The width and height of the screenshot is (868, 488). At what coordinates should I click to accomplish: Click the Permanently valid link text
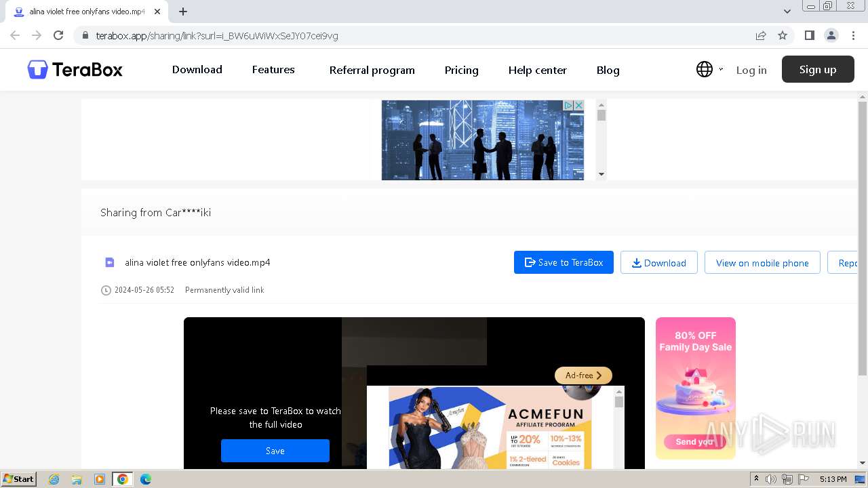[x=224, y=290]
